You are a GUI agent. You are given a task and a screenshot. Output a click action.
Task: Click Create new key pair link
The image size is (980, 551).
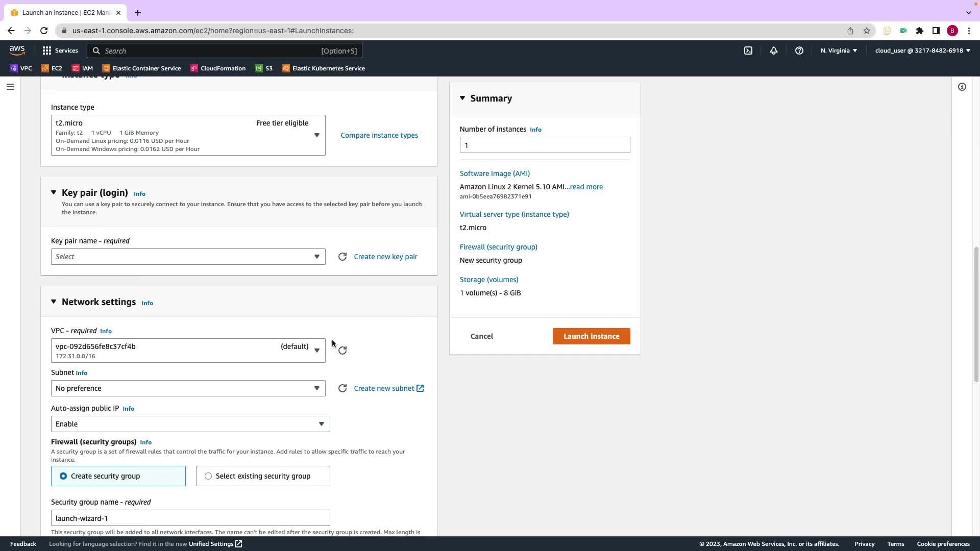[x=385, y=257]
